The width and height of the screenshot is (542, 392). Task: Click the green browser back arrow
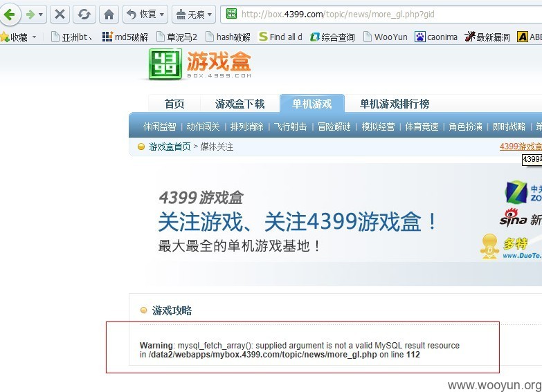pos(10,15)
